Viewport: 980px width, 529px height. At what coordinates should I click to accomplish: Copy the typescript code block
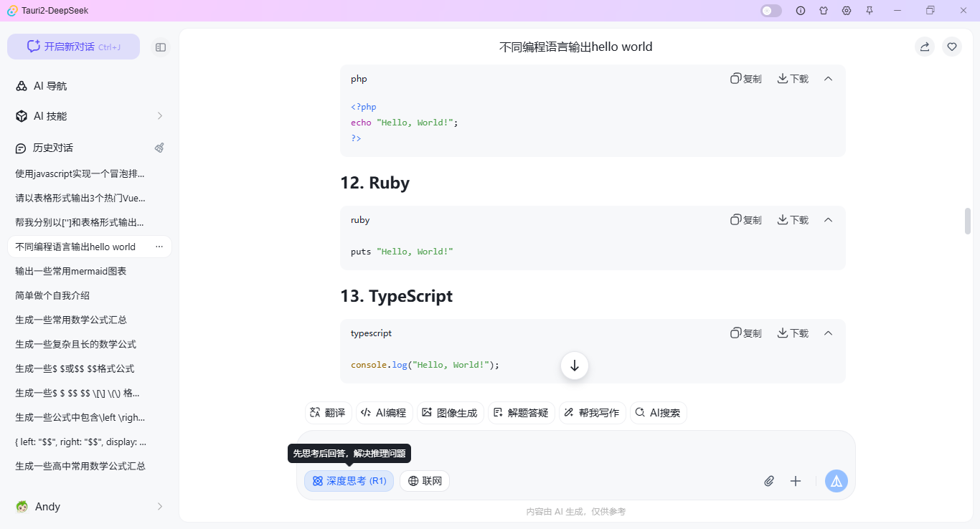pos(746,333)
